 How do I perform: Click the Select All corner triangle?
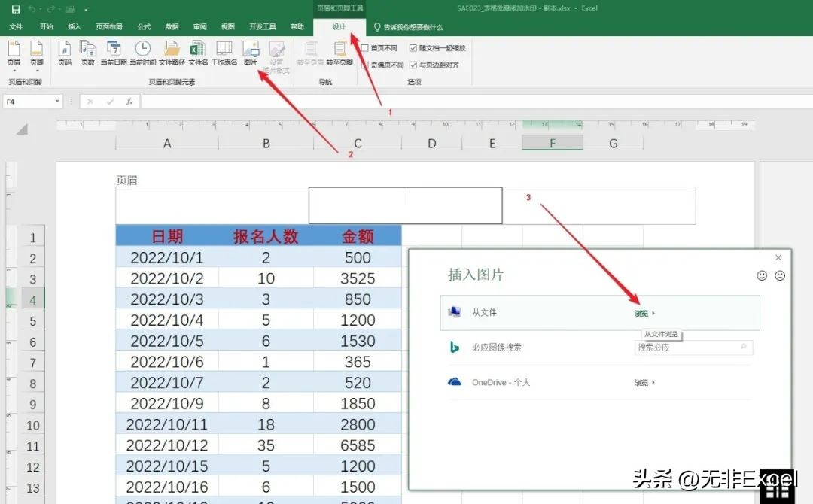click(22, 129)
